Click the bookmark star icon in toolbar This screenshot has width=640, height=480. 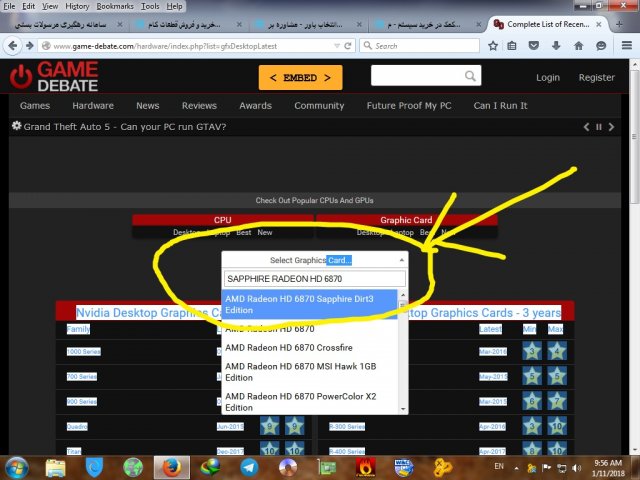pos(493,46)
